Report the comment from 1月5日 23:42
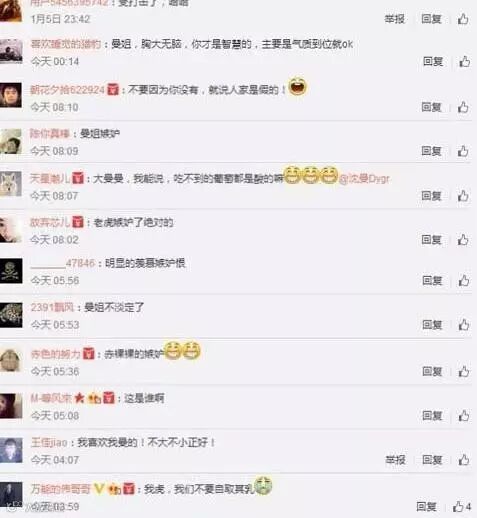Image resolution: width=477 pixels, height=518 pixels. pos(395,19)
